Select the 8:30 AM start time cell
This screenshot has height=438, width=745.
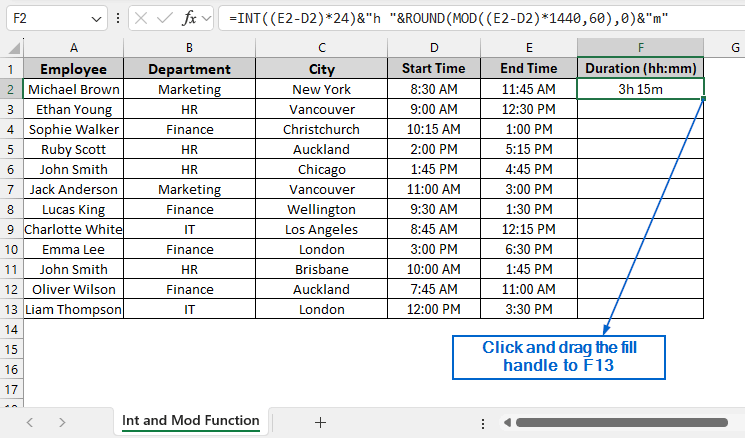(434, 89)
